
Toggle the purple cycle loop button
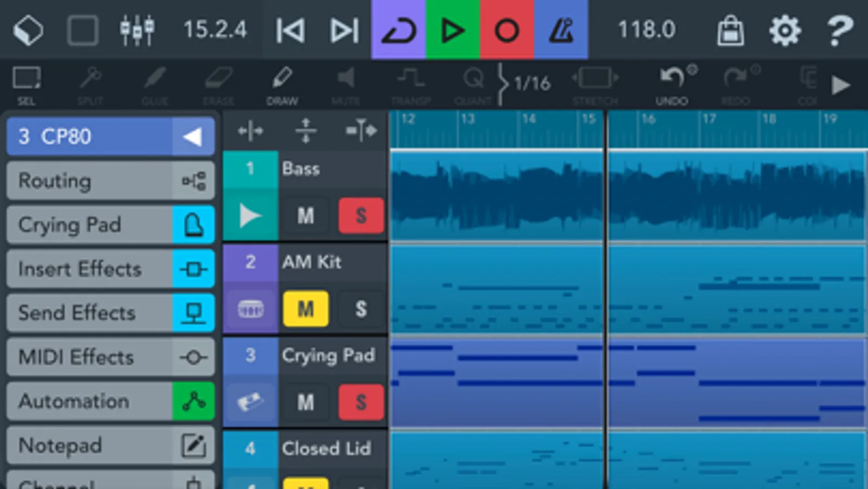[398, 29]
